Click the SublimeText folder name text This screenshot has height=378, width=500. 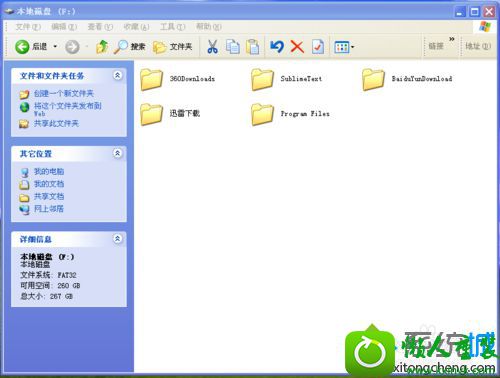tap(301, 79)
